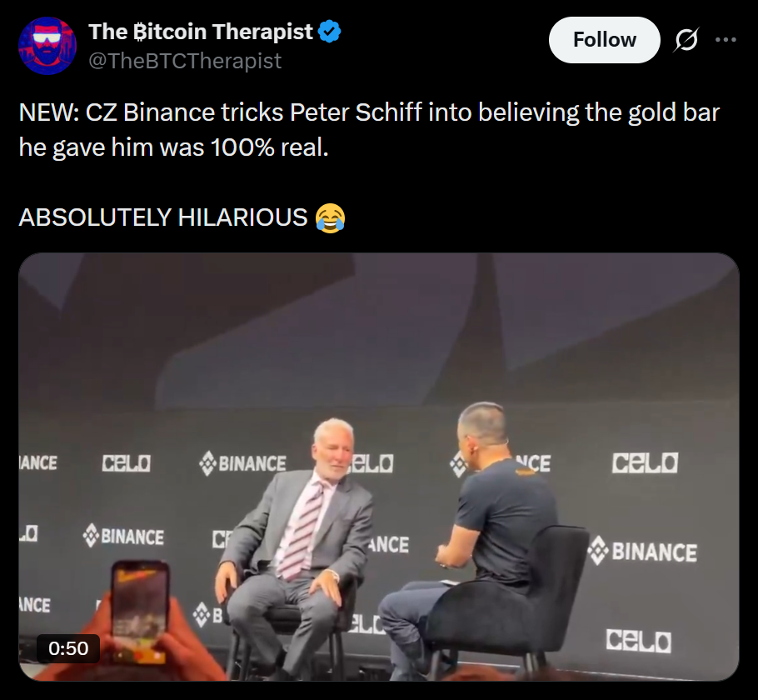Click the blue verified checkmark badge
This screenshot has height=700, width=758.
click(x=330, y=32)
